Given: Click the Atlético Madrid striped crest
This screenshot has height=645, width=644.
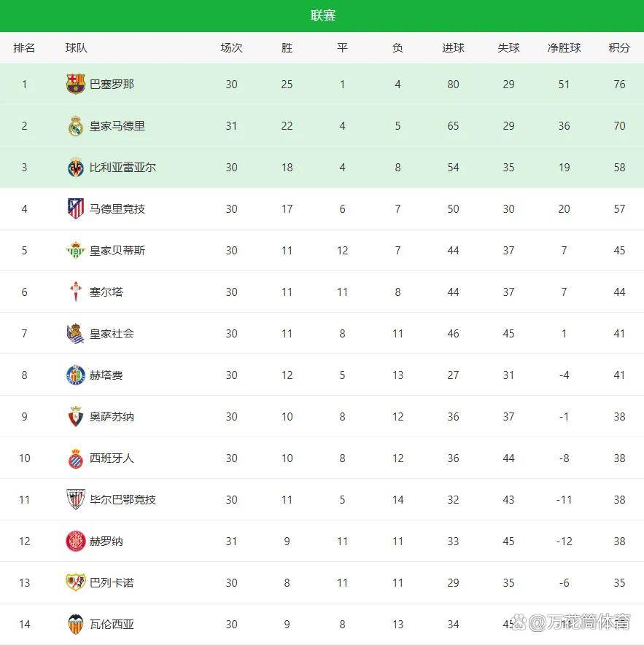Looking at the screenshot, I should pos(76,209).
